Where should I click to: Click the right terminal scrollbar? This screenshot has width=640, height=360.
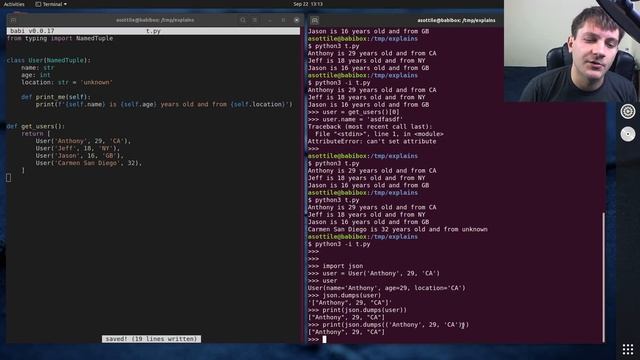coord(603,277)
